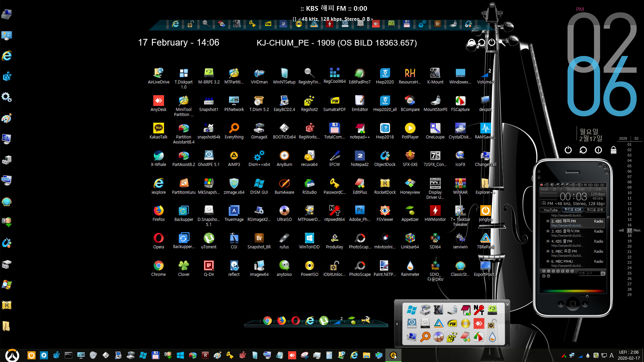Viewport: 644px width, 362px height.
Task: Launch WinNTSetup from the desktop
Action: pos(284,76)
